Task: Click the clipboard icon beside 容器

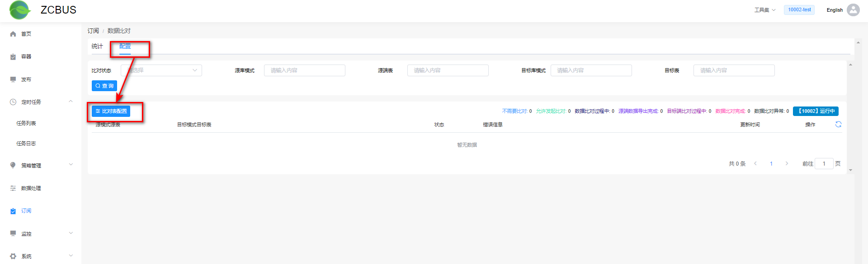Action: click(x=13, y=57)
